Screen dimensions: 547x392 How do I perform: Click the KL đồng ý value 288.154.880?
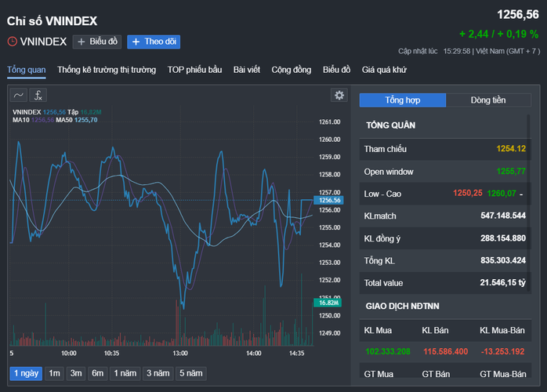click(x=503, y=238)
